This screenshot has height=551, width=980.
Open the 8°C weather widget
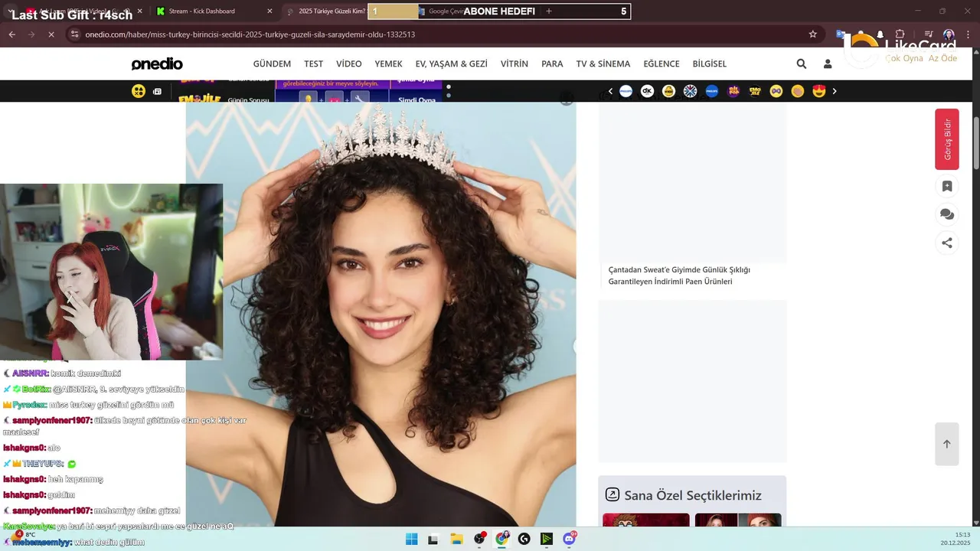pos(23,535)
